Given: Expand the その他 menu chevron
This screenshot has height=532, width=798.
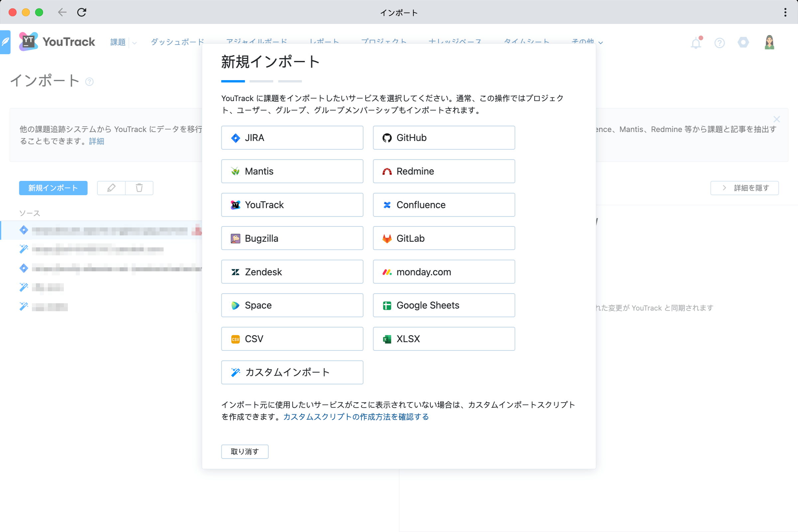Looking at the screenshot, I should [x=600, y=43].
